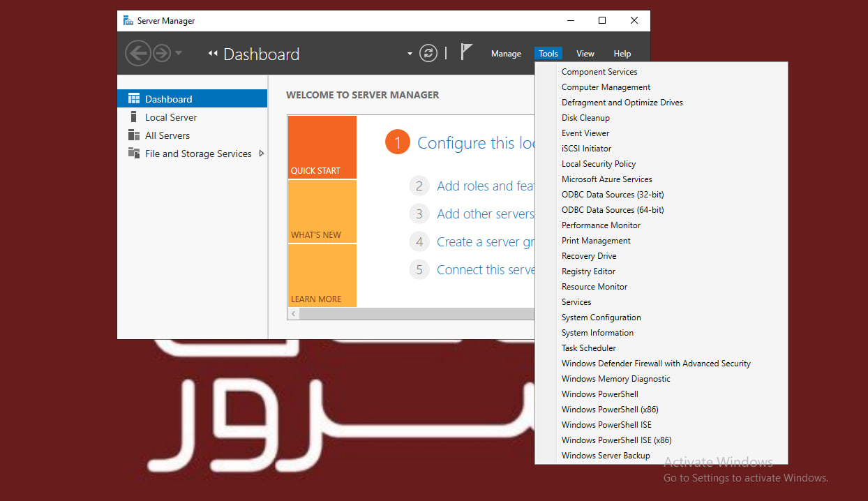Click Add roles and features link
Screen dimensions: 868x501
point(485,186)
